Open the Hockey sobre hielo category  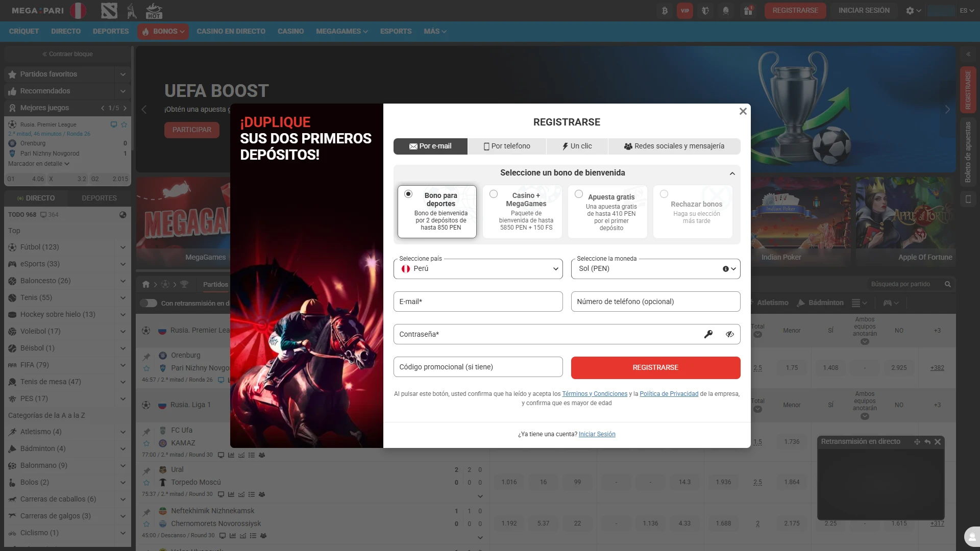[x=12, y=314]
